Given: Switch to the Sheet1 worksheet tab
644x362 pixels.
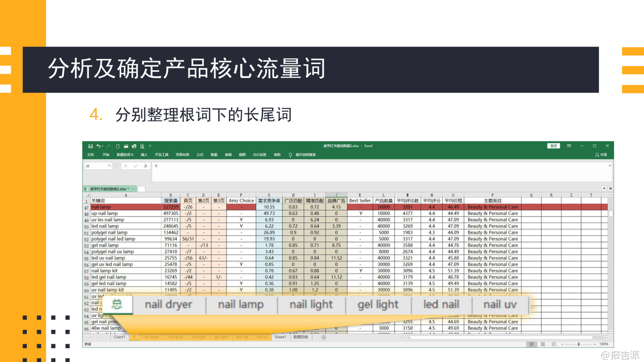Looking at the screenshot, I should pyautogui.click(x=280, y=337).
